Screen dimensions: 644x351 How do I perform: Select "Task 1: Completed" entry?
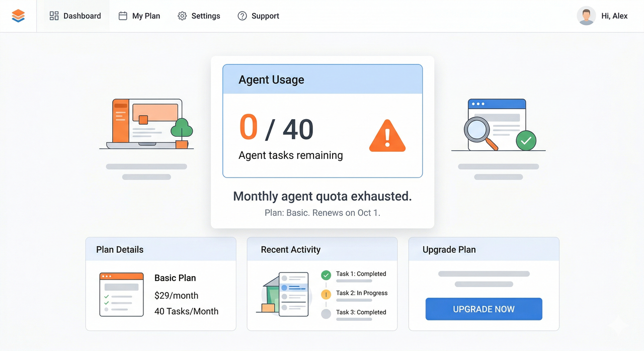click(x=361, y=274)
